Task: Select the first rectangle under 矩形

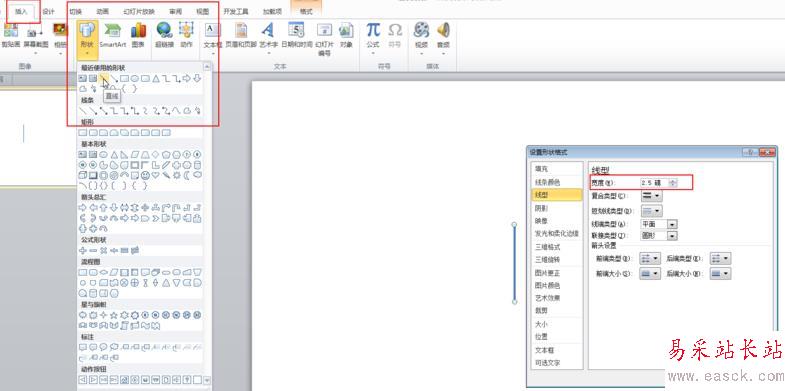Action: point(83,133)
